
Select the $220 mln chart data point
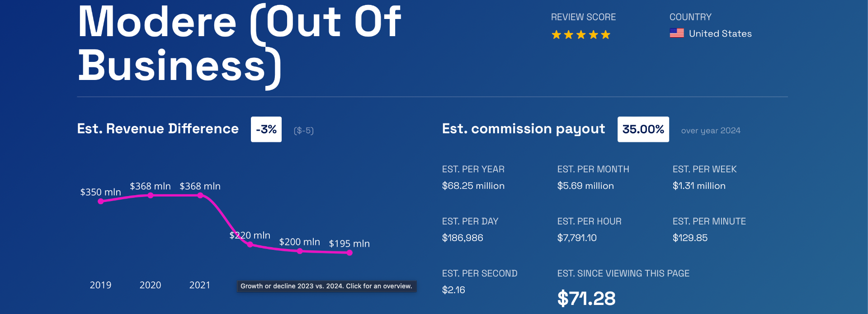(x=250, y=244)
